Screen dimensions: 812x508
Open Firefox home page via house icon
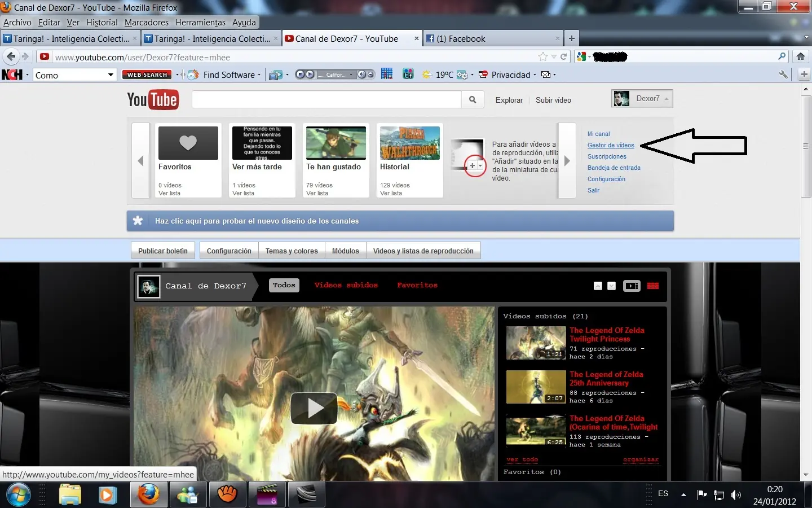pos(801,56)
